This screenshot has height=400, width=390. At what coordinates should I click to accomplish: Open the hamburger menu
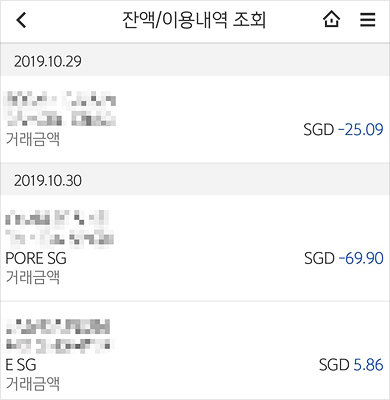point(368,19)
